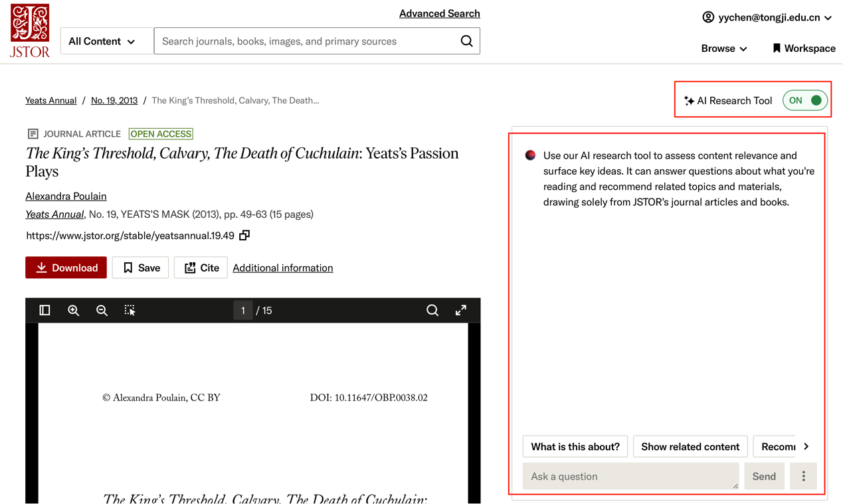Expand the All Content dropdown
Screen dimensions: 843x504
pos(102,41)
